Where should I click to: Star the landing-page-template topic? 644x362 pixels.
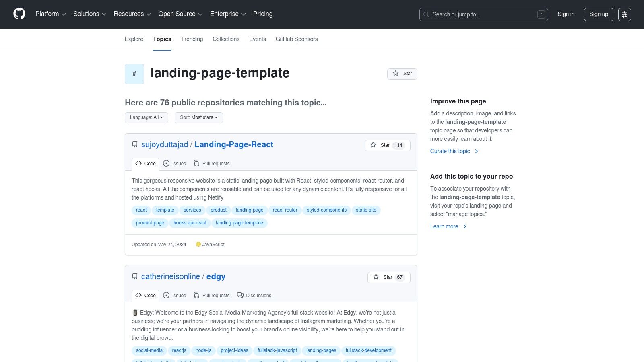(x=402, y=74)
